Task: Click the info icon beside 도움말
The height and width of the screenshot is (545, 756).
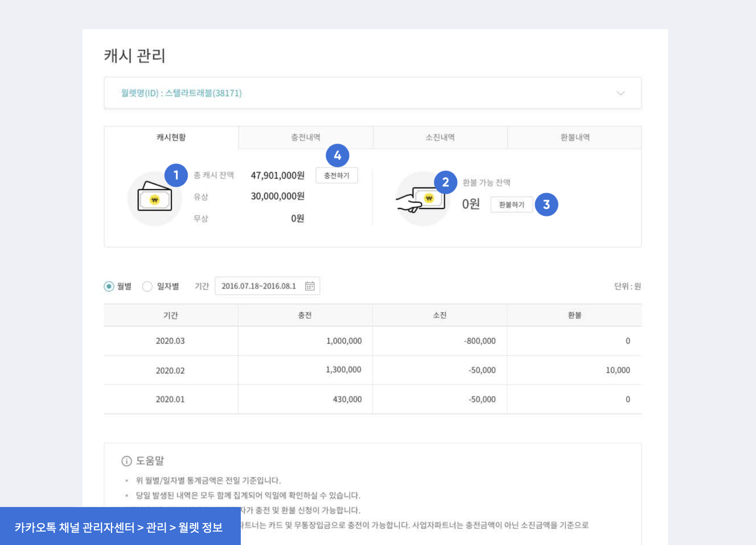Action: pos(126,461)
